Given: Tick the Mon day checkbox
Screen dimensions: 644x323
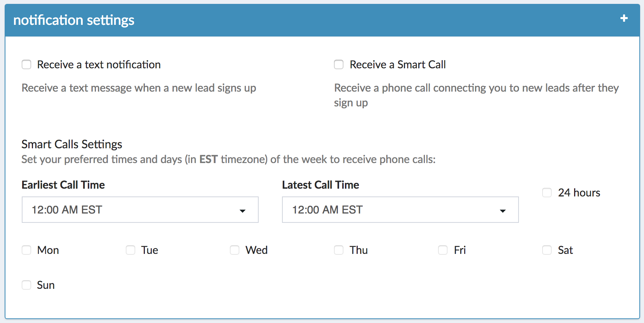Looking at the screenshot, I should click(x=26, y=250).
